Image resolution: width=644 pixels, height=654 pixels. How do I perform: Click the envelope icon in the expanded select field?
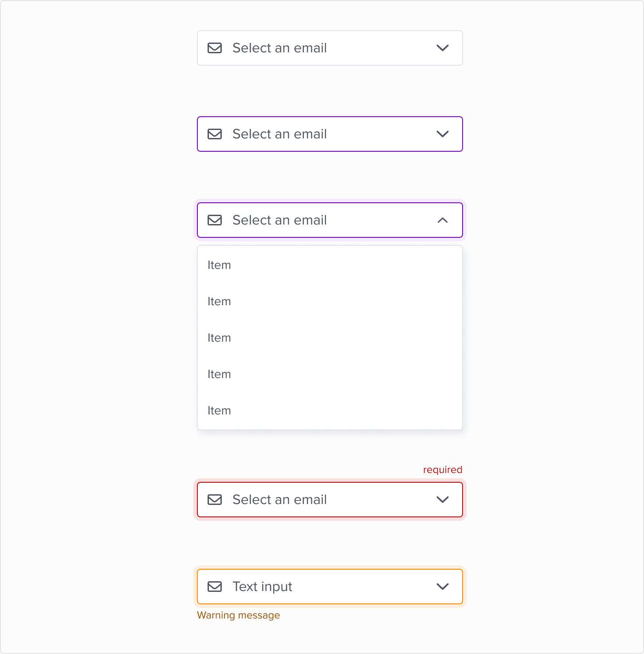point(215,220)
